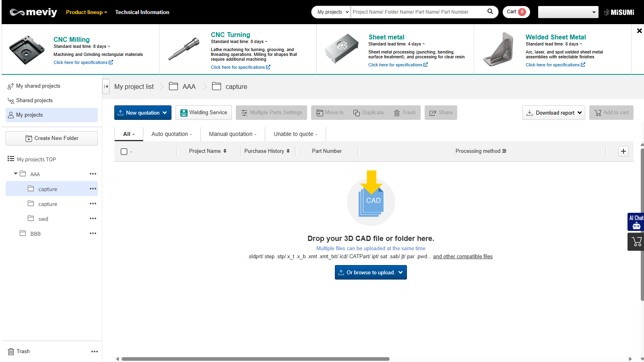644x362 pixels.
Task: Collapse the sidebar panel arrow
Action: click(x=106, y=86)
